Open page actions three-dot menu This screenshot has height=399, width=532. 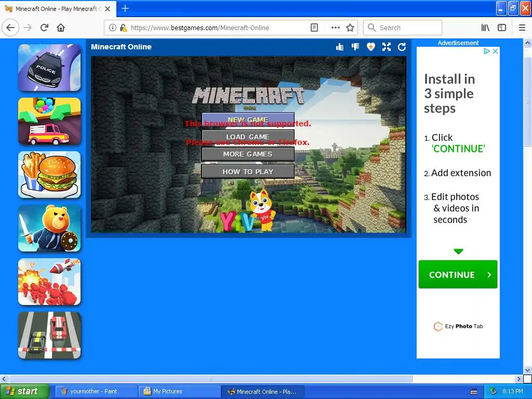(x=335, y=28)
